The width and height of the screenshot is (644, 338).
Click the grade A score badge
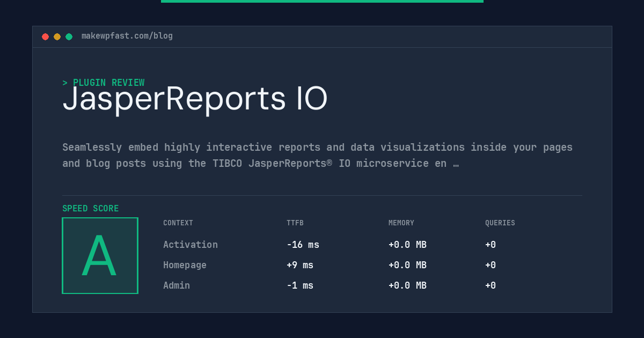pos(100,255)
